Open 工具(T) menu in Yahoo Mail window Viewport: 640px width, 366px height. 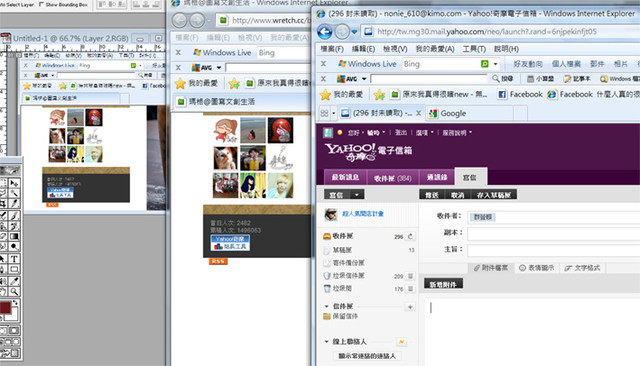(x=474, y=49)
